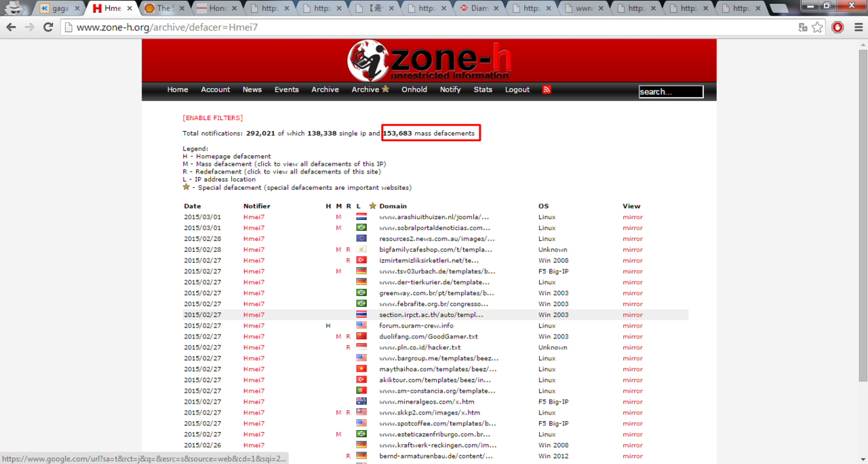Switch to the 'www' browser tab
The width and height of the screenshot is (868, 464).
(583, 8)
